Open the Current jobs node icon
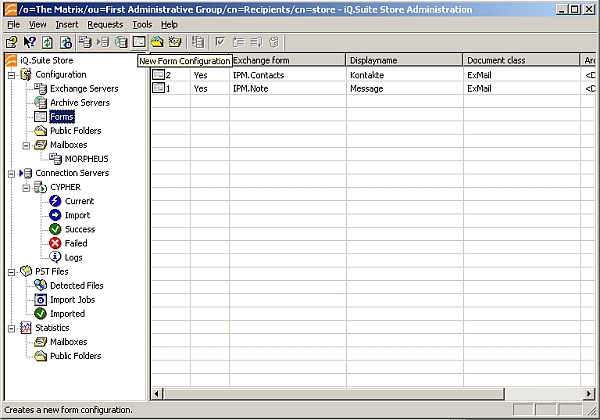Screen dimensions: 600x420 [56, 201]
